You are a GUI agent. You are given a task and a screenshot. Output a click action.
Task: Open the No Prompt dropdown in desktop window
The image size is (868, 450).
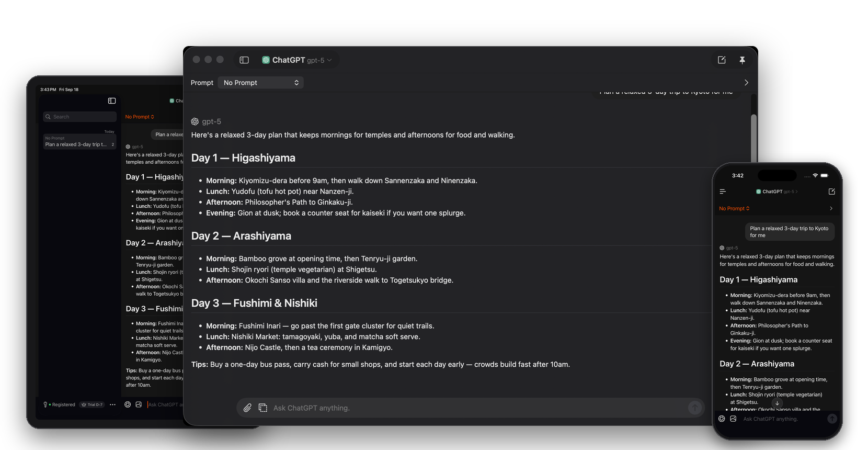point(260,83)
